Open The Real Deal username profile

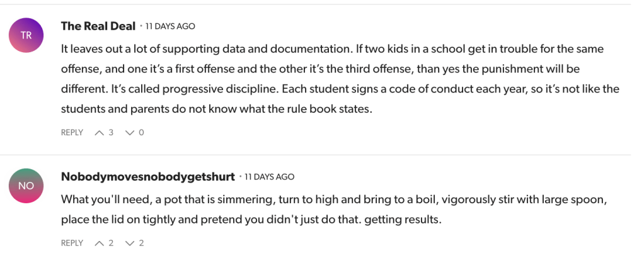click(98, 26)
